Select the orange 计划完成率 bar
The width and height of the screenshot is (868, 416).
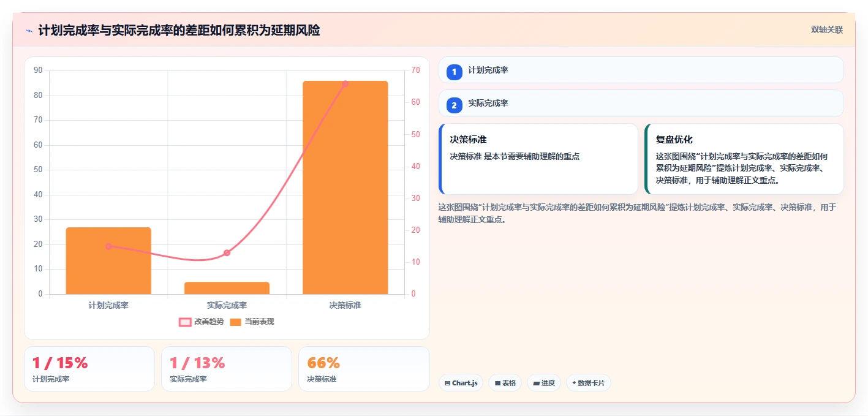click(x=108, y=261)
